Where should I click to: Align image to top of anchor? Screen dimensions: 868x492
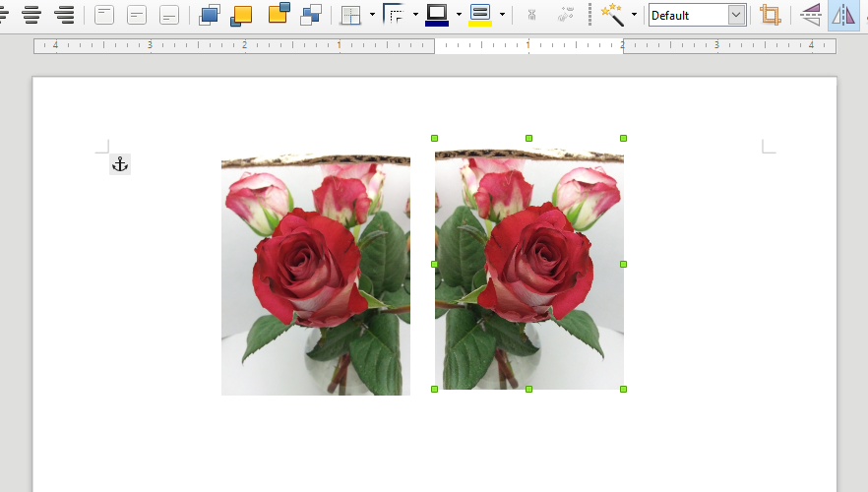104,15
